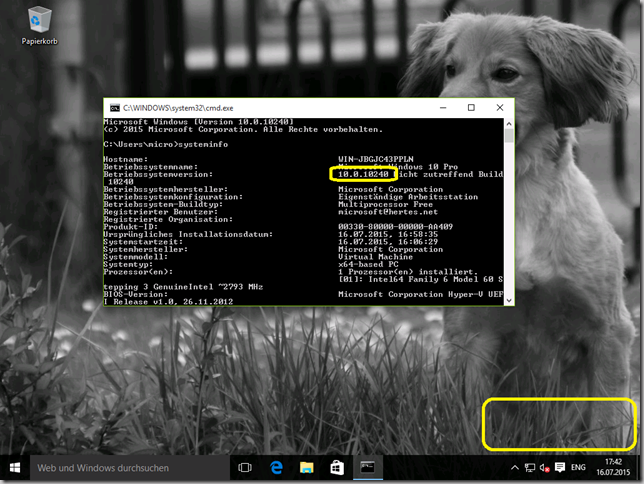The width and height of the screenshot is (644, 484).
Task: Click the 'BIOS-Version:' label
Action: (x=136, y=294)
